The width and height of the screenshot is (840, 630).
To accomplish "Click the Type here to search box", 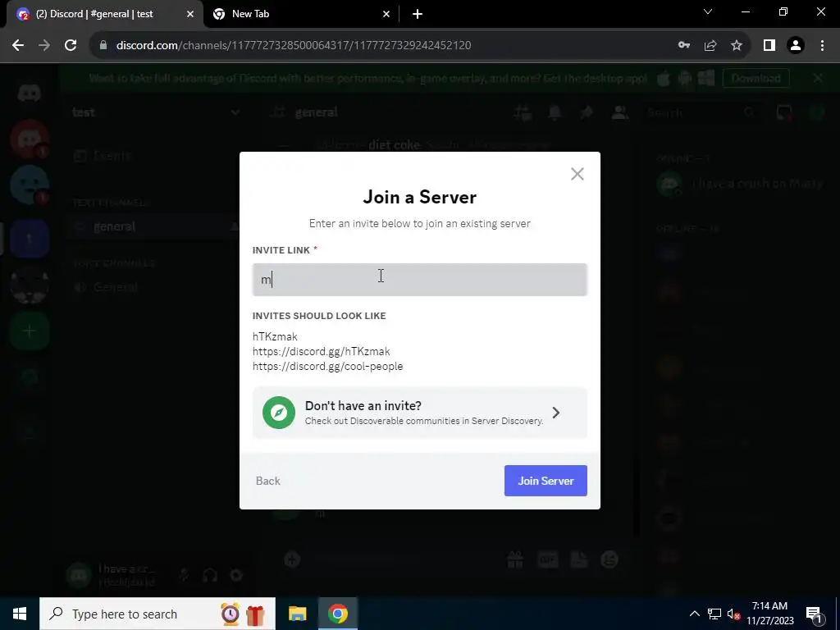I will [x=157, y=614].
